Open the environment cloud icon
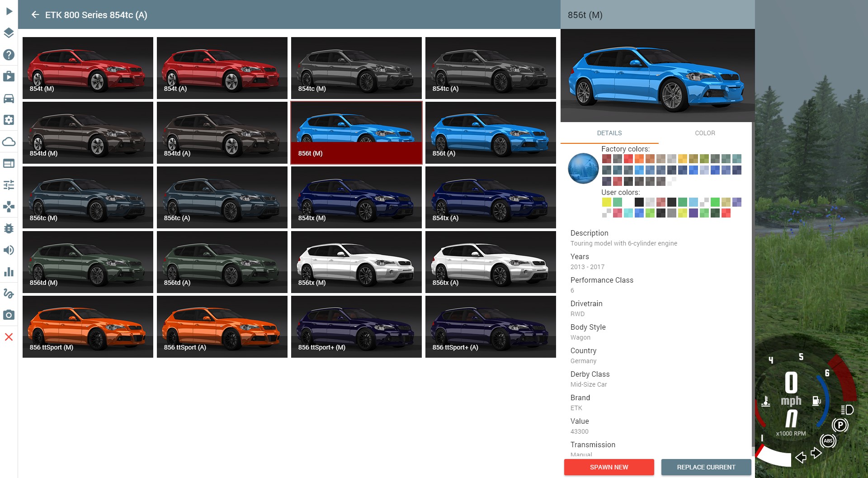This screenshot has height=478, width=868. (9, 142)
